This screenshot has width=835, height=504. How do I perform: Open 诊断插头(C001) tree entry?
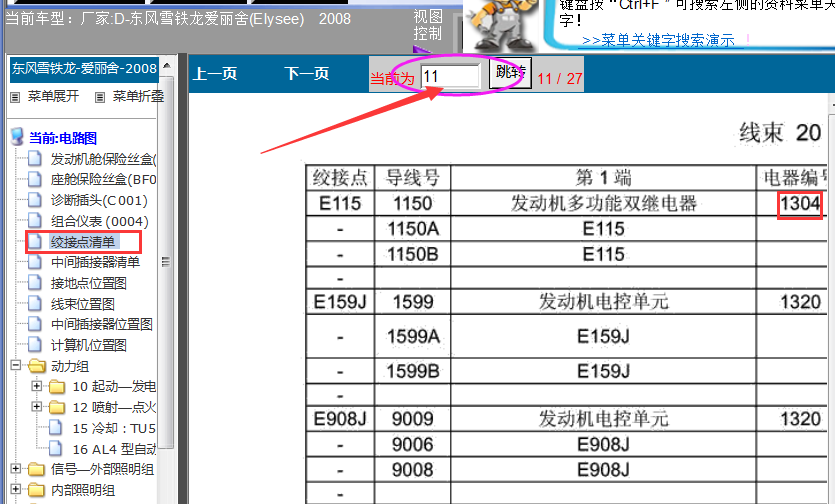point(99,200)
